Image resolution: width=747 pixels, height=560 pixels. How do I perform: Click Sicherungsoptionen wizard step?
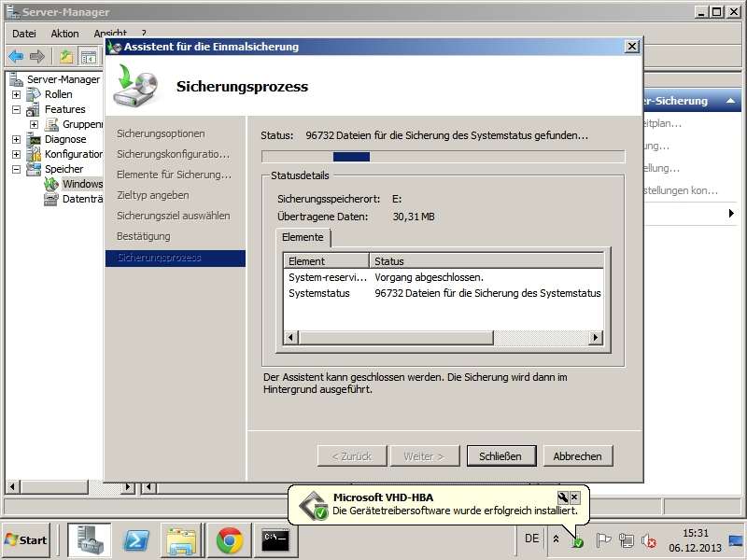161,133
